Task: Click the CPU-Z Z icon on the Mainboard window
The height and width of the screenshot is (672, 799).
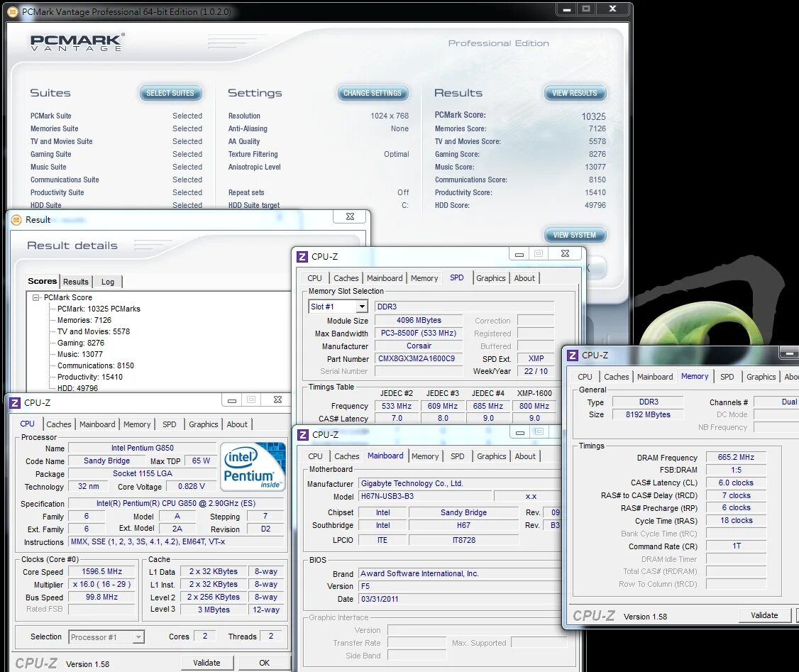Action: (x=302, y=434)
